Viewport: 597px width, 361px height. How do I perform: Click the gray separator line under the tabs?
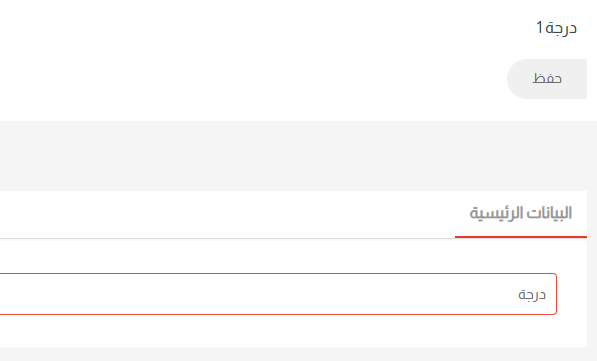point(227,239)
